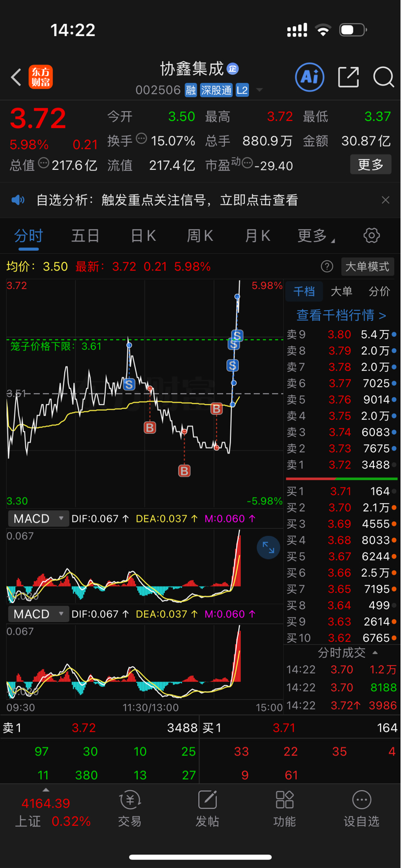Tap the 深股通 badge
The height and width of the screenshot is (868, 401).
point(216,90)
